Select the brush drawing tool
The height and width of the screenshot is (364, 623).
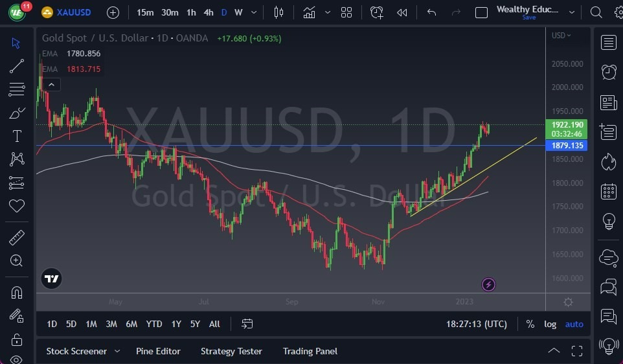(17, 113)
